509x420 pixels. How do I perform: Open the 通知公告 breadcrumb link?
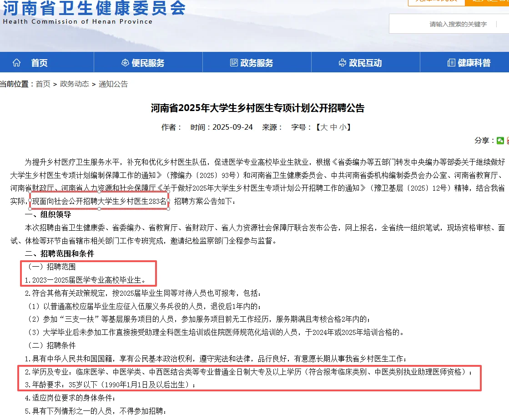(x=113, y=84)
